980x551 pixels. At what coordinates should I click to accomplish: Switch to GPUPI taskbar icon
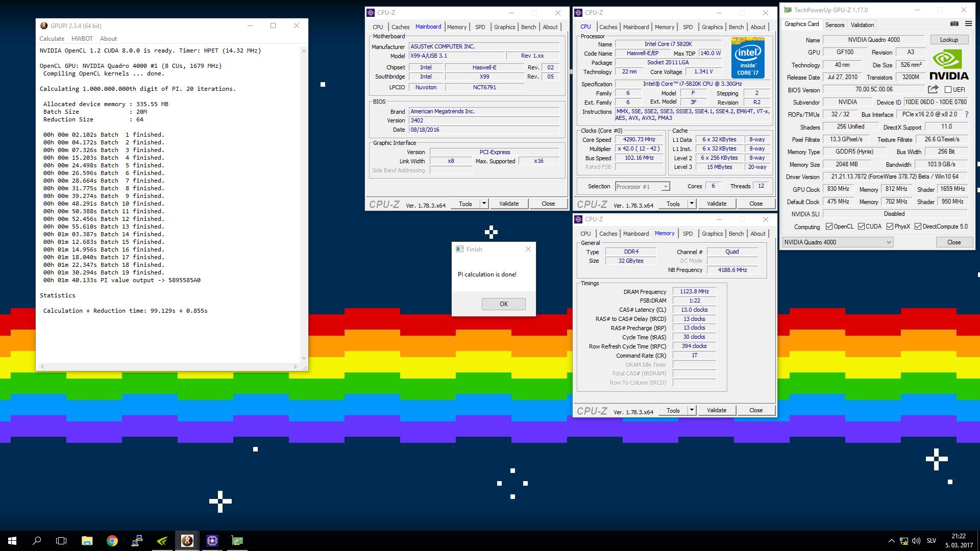(187, 541)
